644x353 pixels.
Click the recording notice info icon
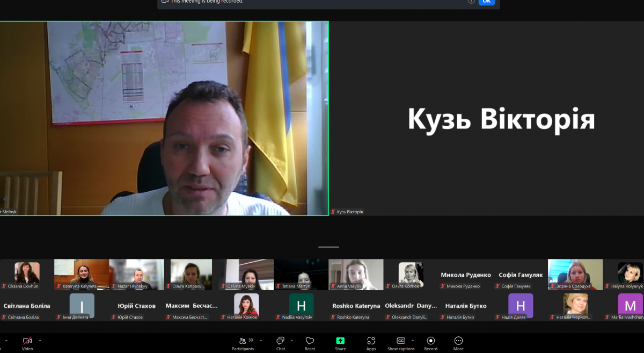[471, 2]
